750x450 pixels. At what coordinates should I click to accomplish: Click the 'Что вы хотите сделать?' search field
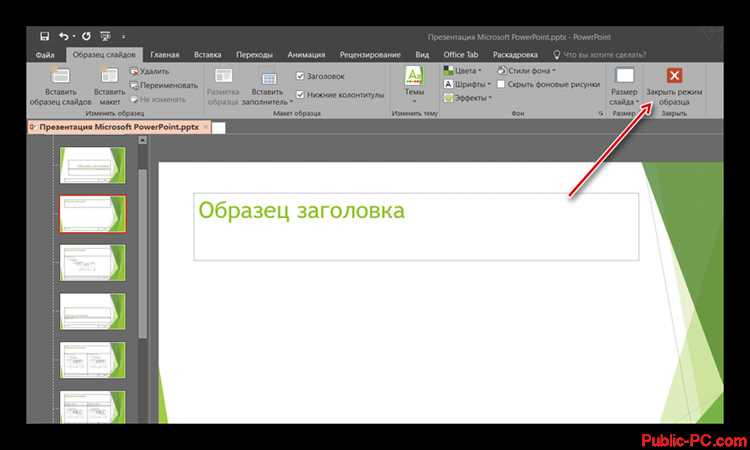[600, 55]
